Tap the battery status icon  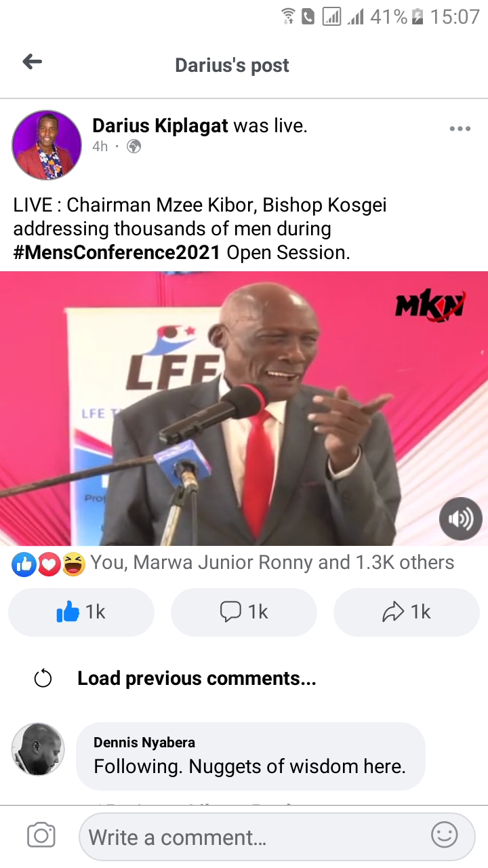click(418, 17)
